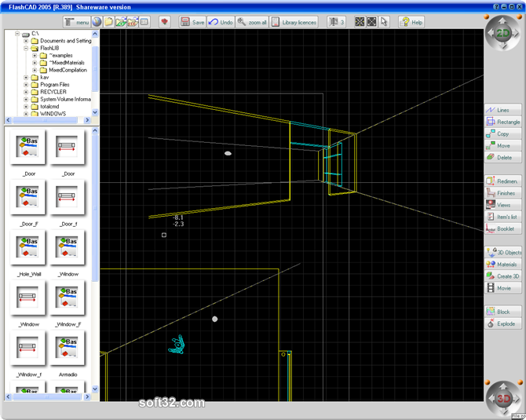Click the Create 3D button
Viewport: 526px width, 420px height.
click(x=503, y=276)
